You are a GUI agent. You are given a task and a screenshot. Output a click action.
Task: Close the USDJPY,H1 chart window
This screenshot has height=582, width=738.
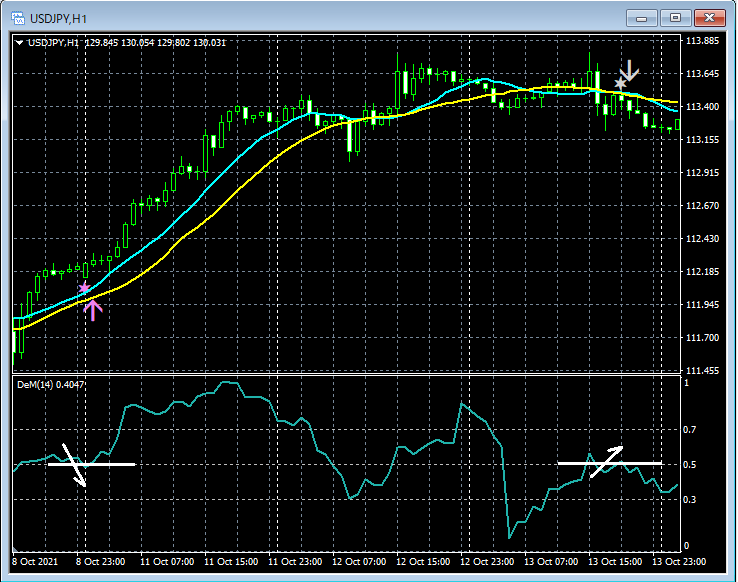709,18
